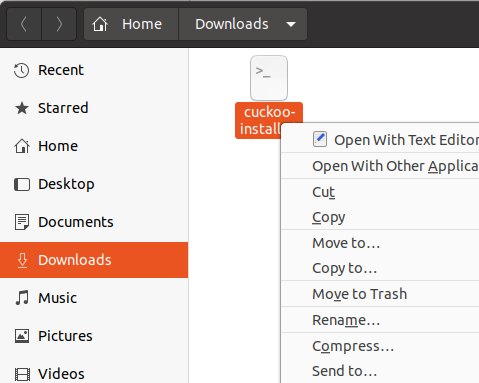Open the Home folder from the sidebar
Viewport: 479px width, 383px height.
(94, 146)
